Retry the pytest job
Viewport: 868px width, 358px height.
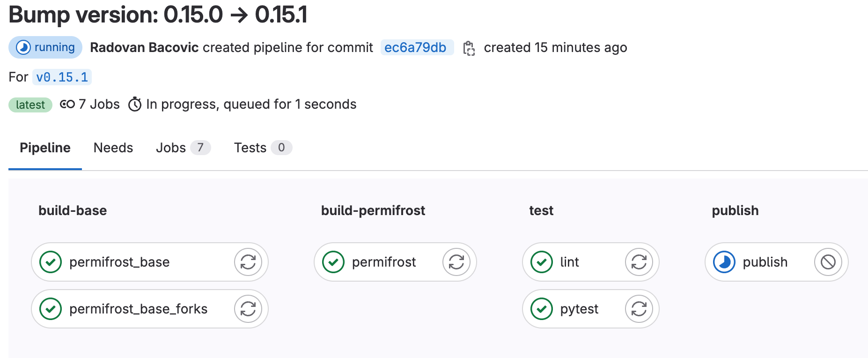[639, 309]
